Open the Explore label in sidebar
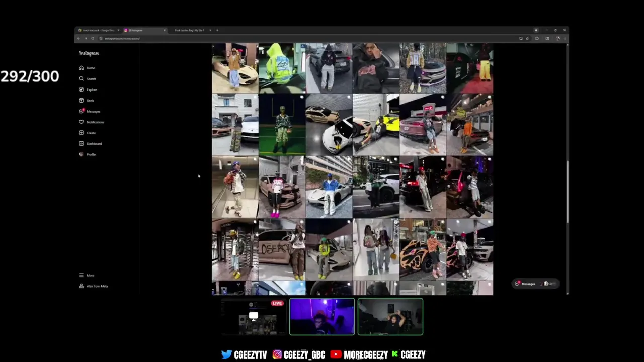 pos(92,89)
